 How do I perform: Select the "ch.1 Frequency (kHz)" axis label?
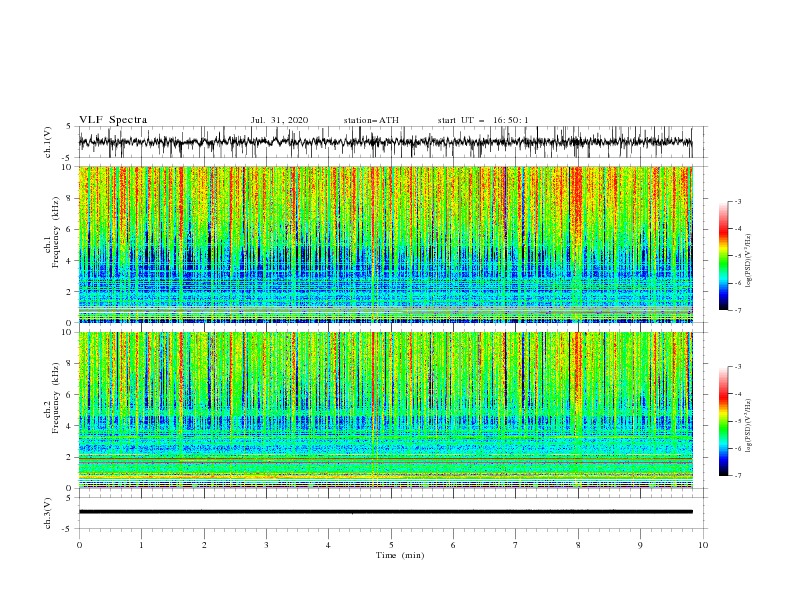click(52, 232)
